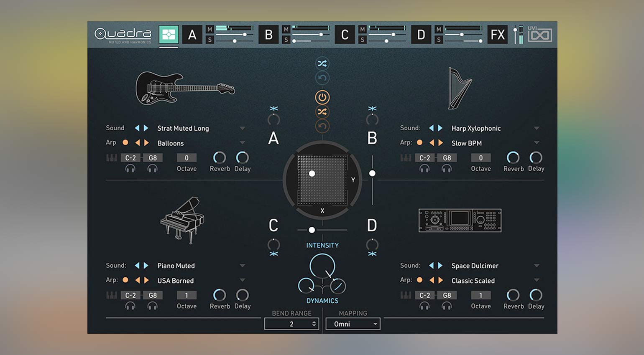
Task: Adjust the Y axis vertical slider
Action: pyautogui.click(x=372, y=180)
